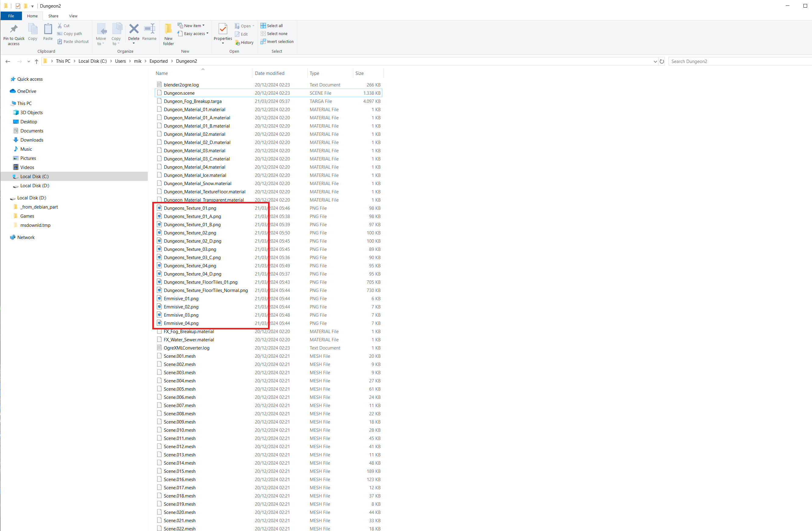Viewport: 812px width, 531px height.
Task: Select Dungeon_Material_Ice.material file
Action: (x=269, y=175)
